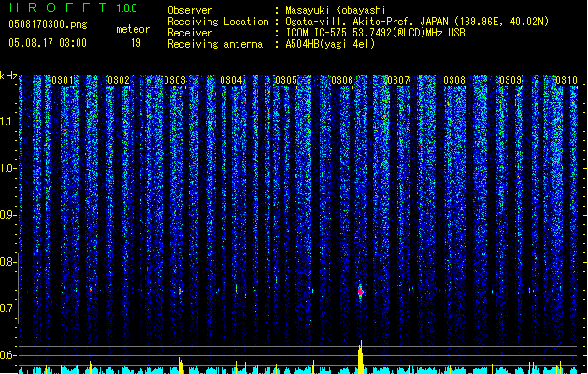Click the 0310 time marker label
Image resolution: width=588 pixels, height=374 pixels.
pos(566,80)
